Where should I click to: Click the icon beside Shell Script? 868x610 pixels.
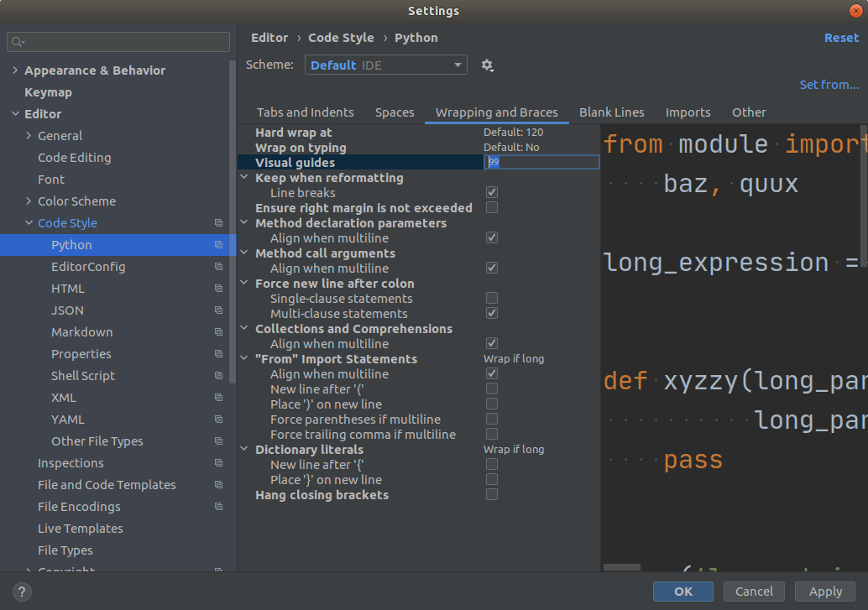[218, 375]
